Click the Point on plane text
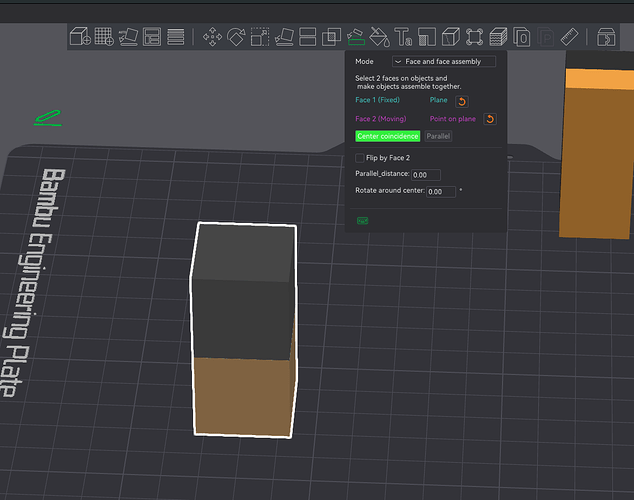The width and height of the screenshot is (634, 500). [452, 119]
